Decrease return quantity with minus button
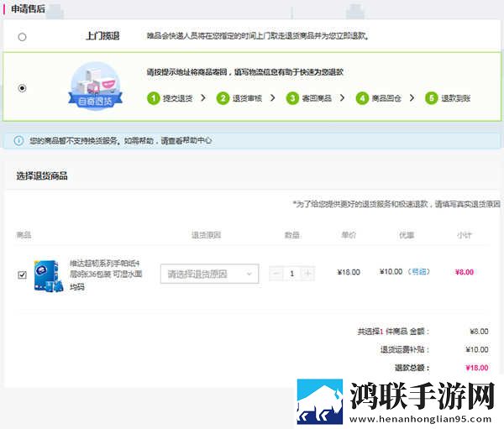 point(276,274)
